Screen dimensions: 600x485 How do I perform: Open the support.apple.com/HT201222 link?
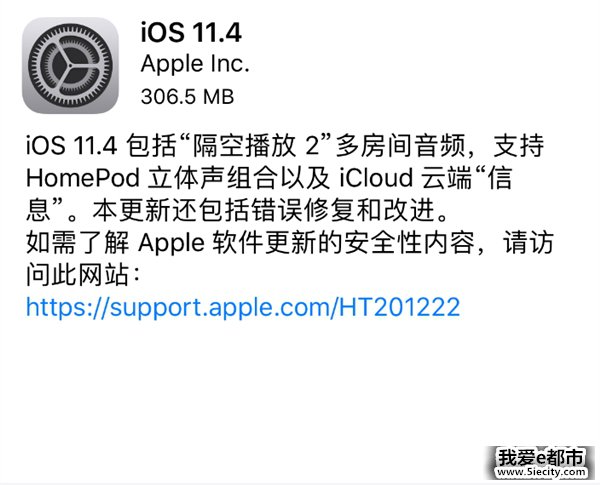243,307
